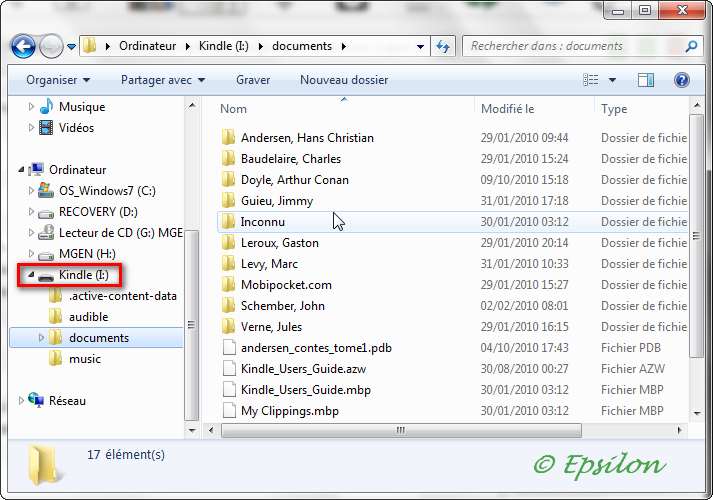This screenshot has width=713, height=500.
Task: Select folder icon of Andersen, Hans Christian
Action: (229, 137)
